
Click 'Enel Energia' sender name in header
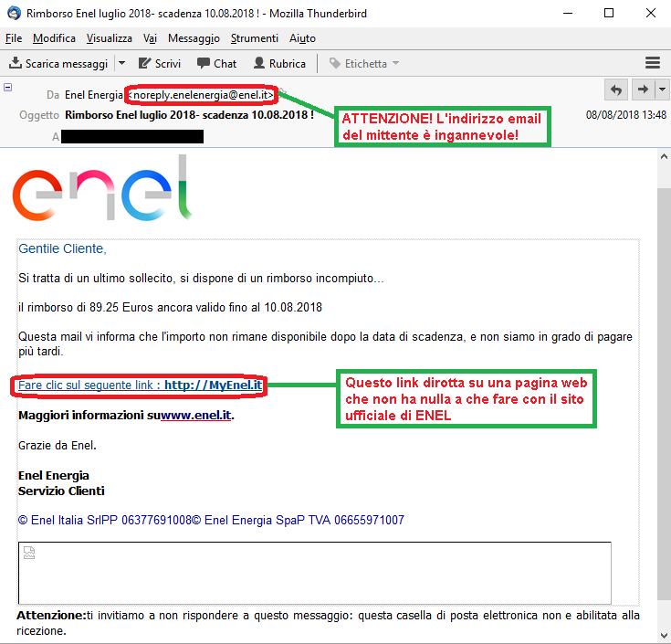94,95
